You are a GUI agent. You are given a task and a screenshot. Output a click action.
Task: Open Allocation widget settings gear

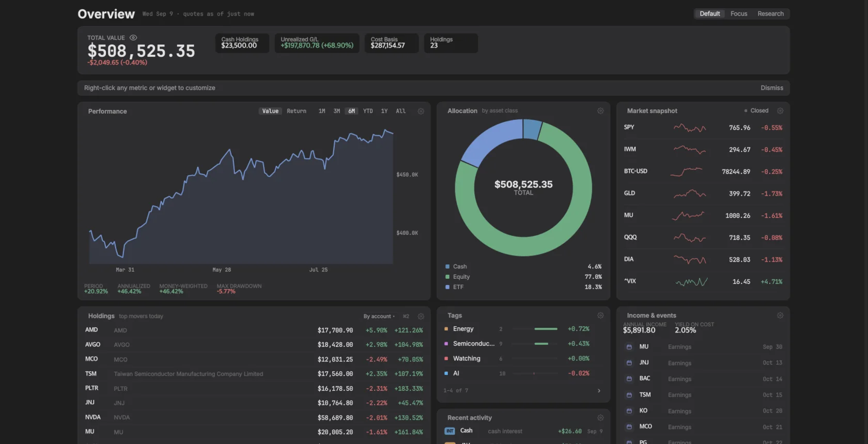(x=600, y=110)
